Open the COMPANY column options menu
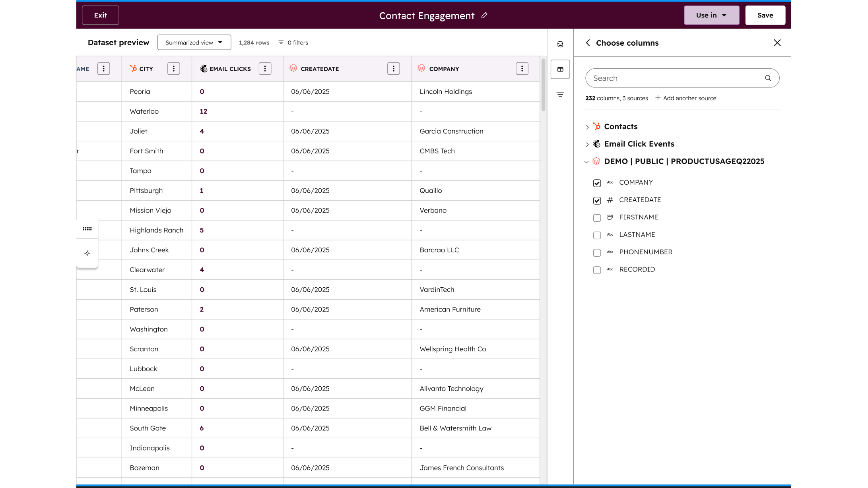This screenshot has width=868, height=488. tap(522, 69)
